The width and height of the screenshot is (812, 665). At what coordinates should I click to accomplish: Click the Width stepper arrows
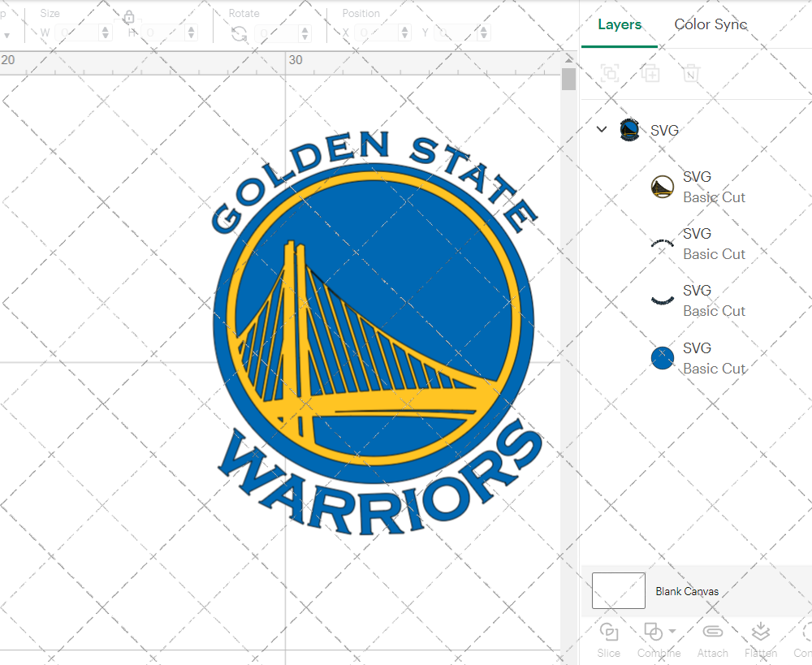[105, 33]
